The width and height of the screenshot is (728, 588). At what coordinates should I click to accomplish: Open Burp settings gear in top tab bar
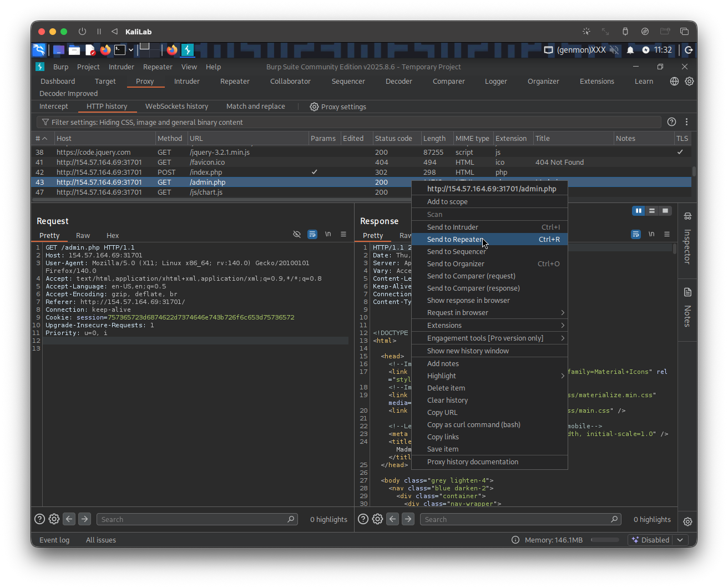689,81
